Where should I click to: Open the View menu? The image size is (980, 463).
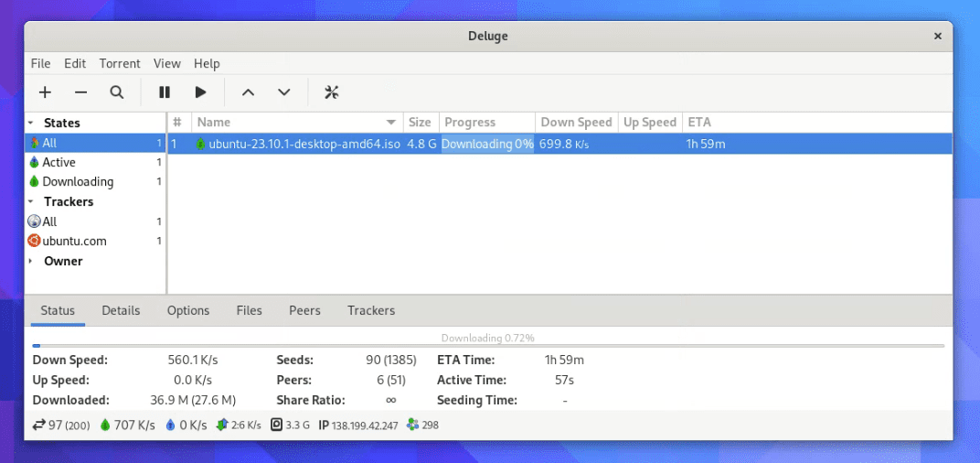pyautogui.click(x=167, y=63)
